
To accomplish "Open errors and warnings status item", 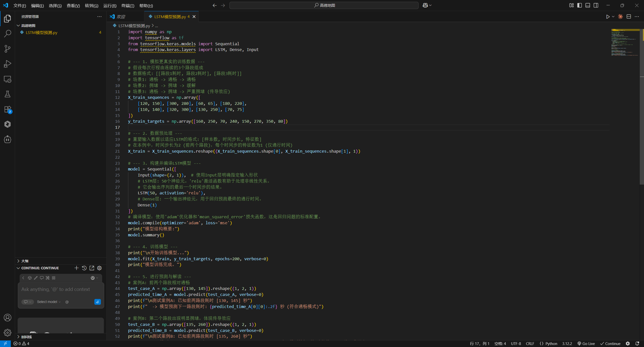I will 21,344.
